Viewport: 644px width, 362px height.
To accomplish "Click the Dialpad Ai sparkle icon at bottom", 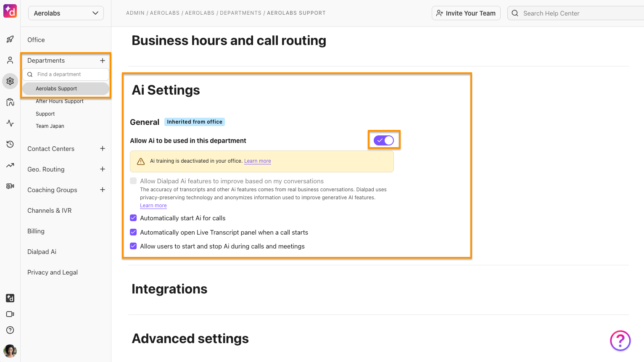I will click(x=10, y=298).
